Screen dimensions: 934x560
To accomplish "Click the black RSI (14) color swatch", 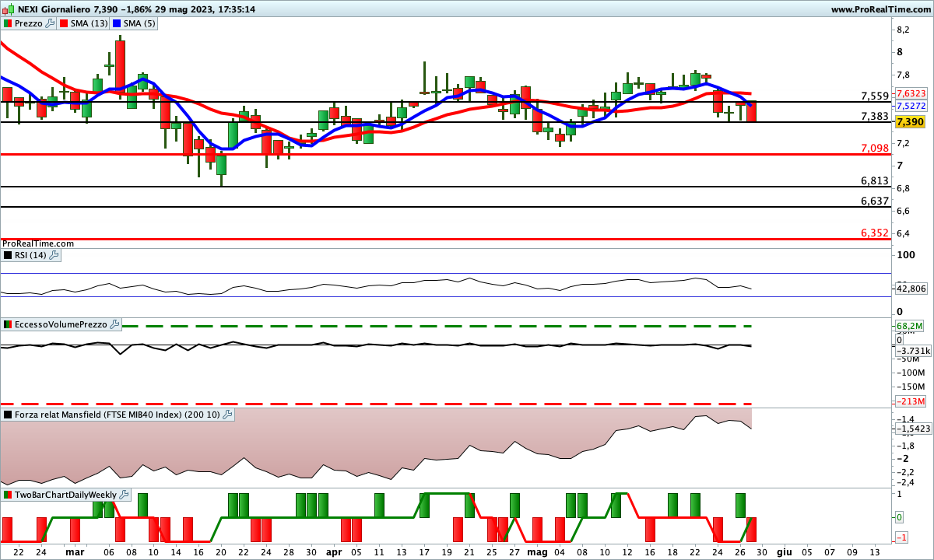I will pos(8,254).
